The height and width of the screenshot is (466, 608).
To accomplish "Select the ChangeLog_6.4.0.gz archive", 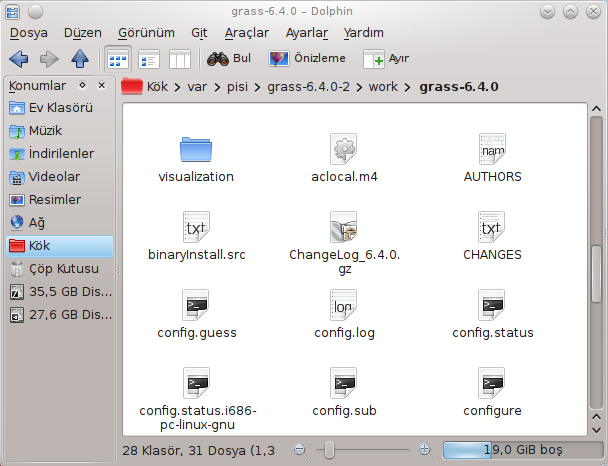I will 344,243.
